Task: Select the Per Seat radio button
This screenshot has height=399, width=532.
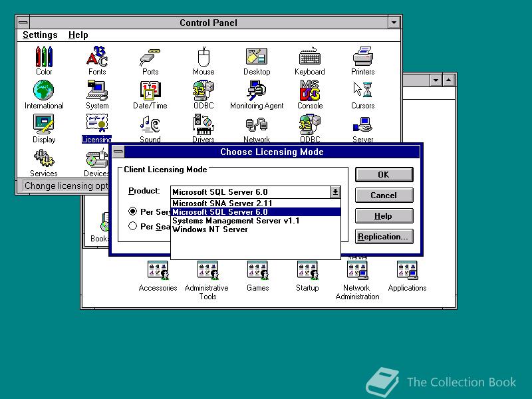Action: (132, 226)
